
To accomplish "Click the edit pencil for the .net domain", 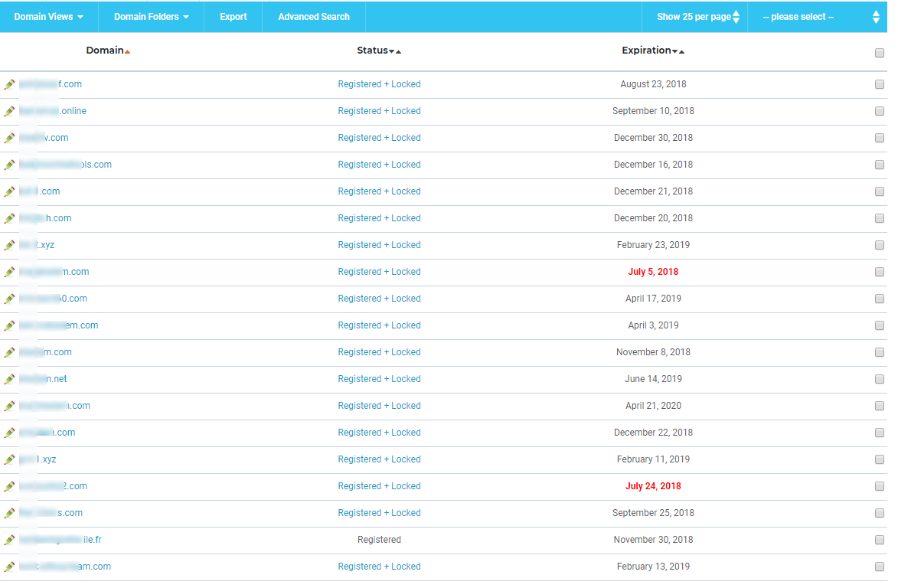I will pyautogui.click(x=9, y=379).
